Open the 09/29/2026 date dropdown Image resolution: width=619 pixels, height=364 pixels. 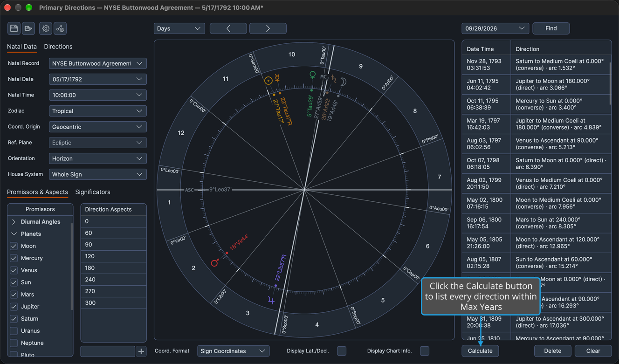495,28
